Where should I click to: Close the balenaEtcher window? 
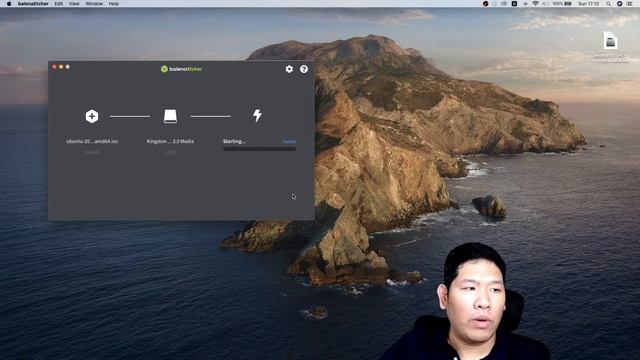[54, 67]
